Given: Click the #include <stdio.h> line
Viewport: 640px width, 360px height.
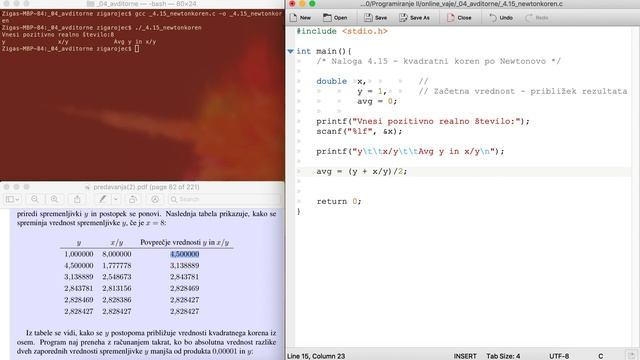Looking at the screenshot, I should [342, 31].
